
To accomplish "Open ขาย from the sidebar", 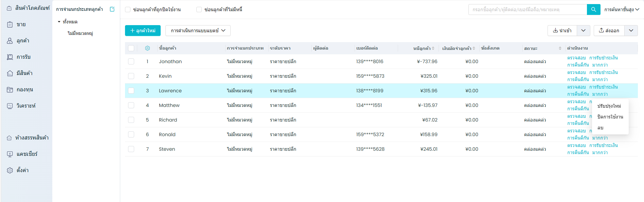I will point(21,24).
